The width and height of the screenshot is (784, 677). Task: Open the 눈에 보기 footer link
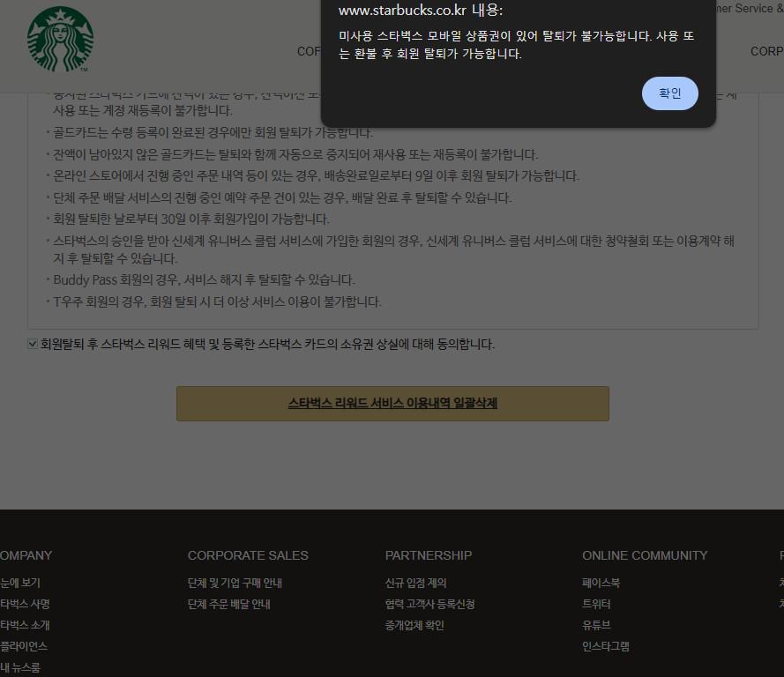click(x=20, y=583)
